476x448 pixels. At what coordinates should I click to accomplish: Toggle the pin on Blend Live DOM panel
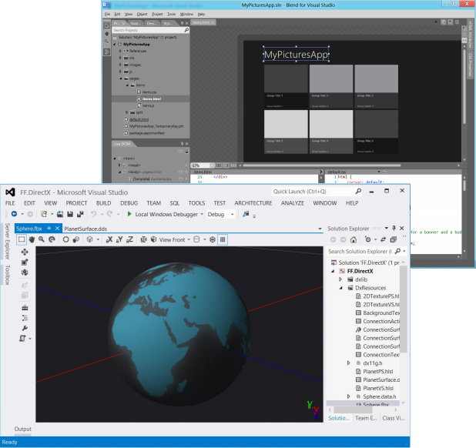click(182, 144)
